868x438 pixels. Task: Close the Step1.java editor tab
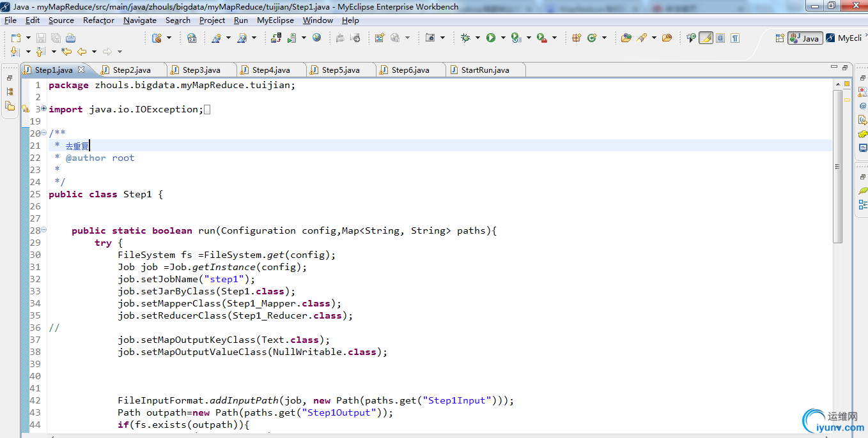(81, 70)
